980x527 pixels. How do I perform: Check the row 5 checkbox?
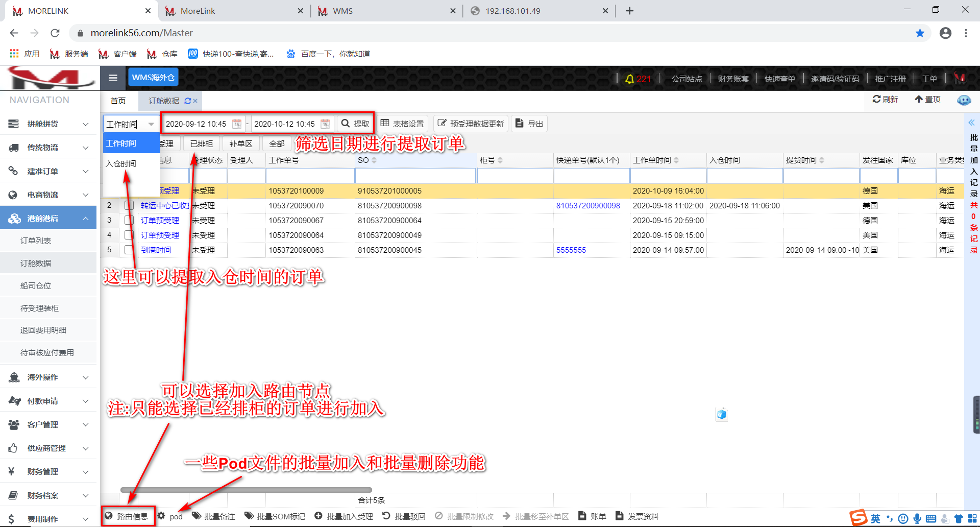click(x=129, y=250)
